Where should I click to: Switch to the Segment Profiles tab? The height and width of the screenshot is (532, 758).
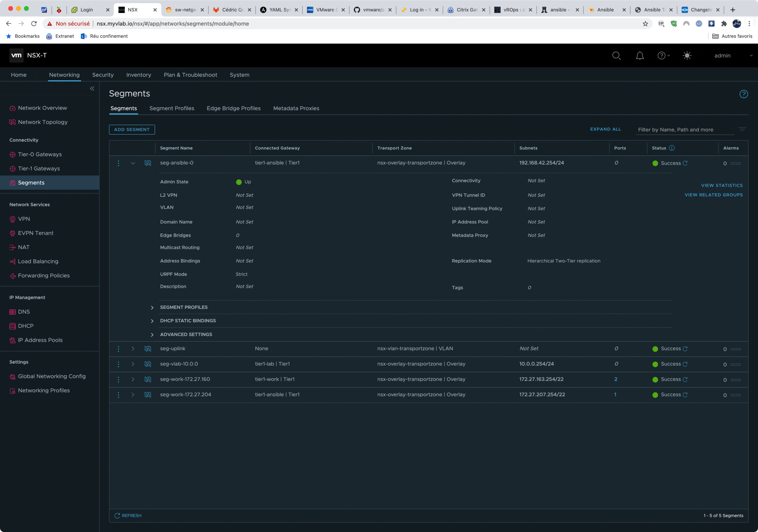tap(172, 108)
